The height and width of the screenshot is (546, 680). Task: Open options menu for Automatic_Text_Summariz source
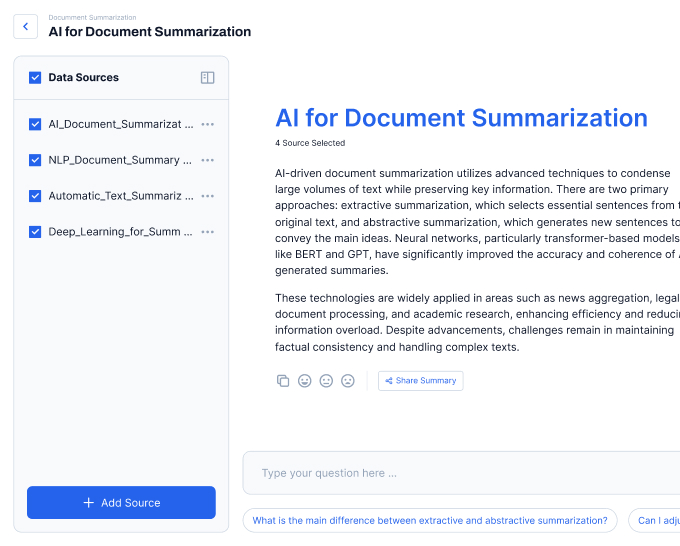(x=207, y=196)
